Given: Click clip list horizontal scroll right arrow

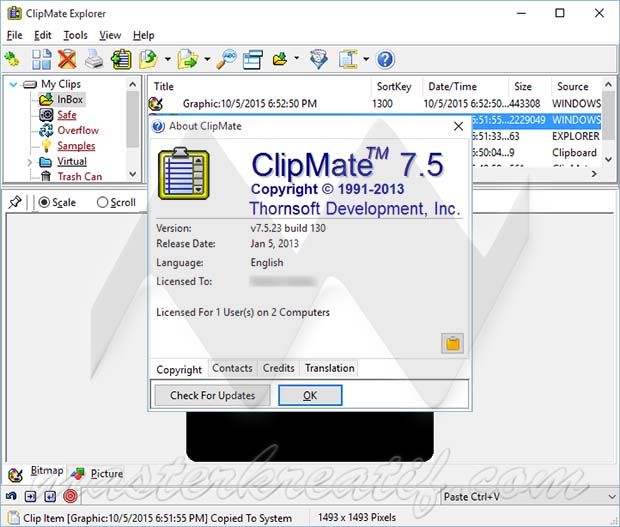Looking at the screenshot, I should tap(594, 174).
